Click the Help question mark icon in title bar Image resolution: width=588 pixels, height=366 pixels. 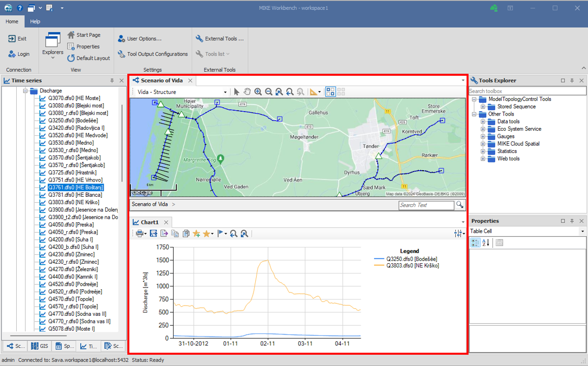tap(20, 8)
